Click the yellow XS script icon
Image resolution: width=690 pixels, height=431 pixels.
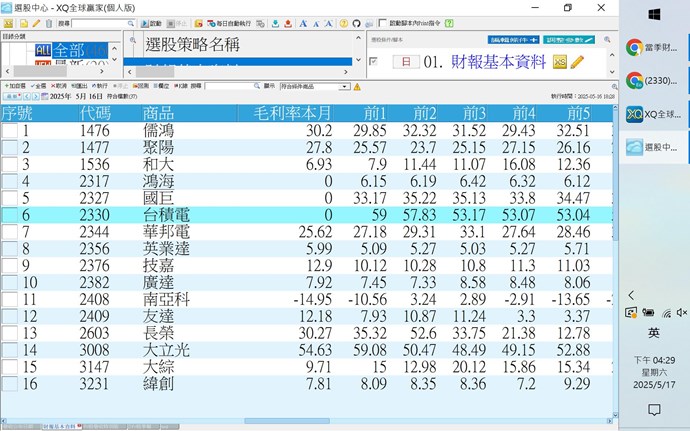tap(558, 62)
